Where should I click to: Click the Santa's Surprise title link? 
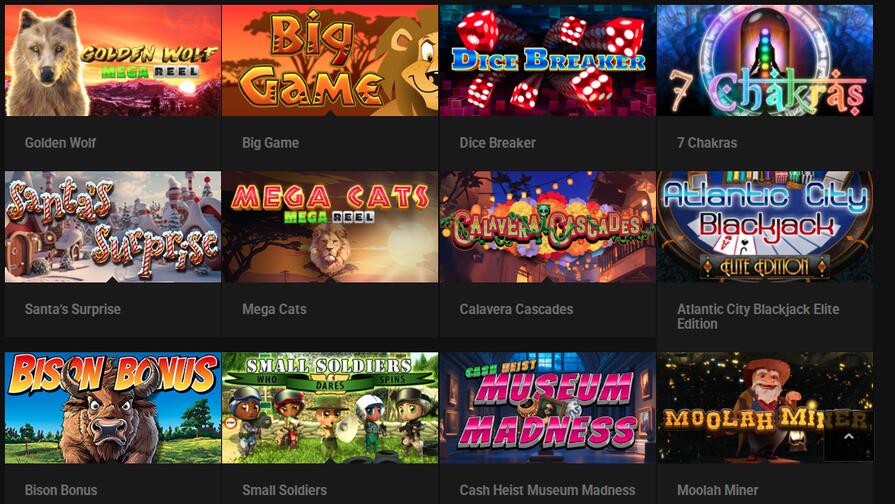point(72,309)
